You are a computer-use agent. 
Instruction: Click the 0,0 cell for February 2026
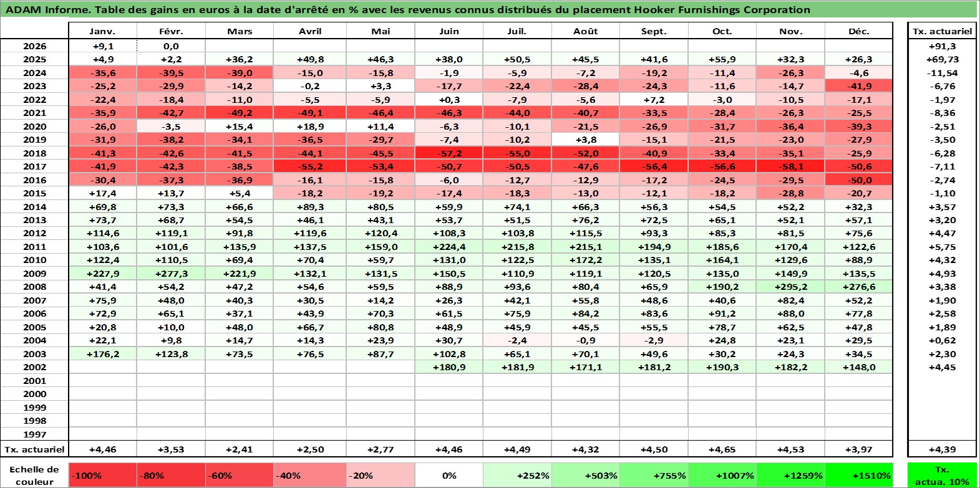(x=171, y=46)
